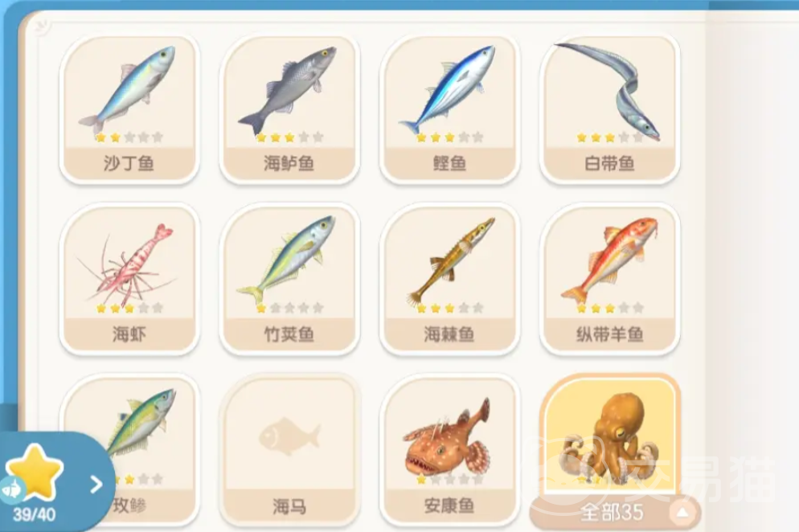Expand the star progress panel arrow
799x532 pixels.
(x=96, y=484)
